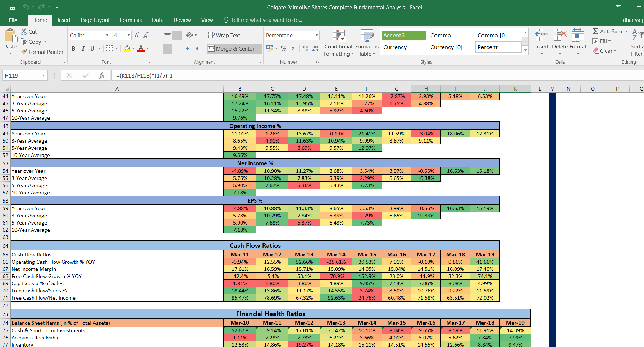Open the Borders icon in the Font group
The height and width of the screenshot is (347, 644).
110,48
